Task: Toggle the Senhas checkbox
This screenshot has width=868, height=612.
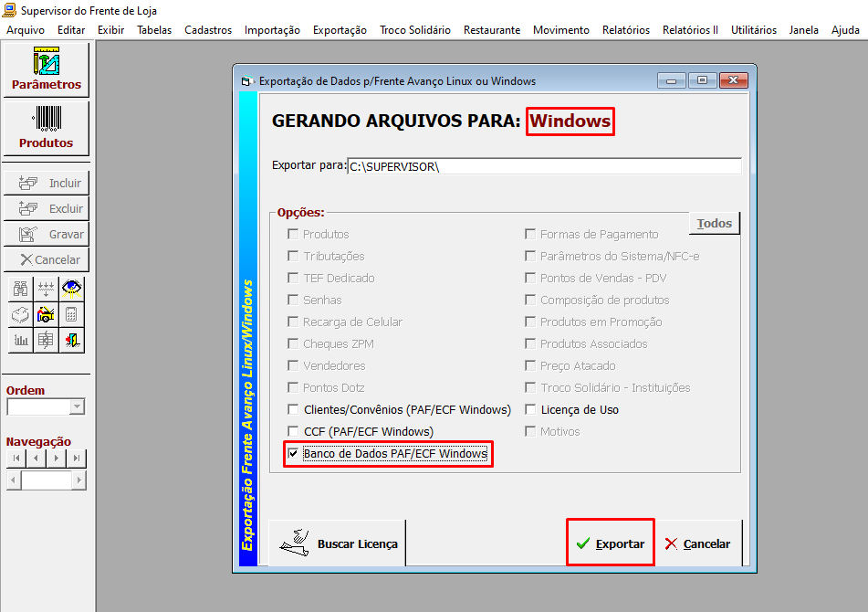Action: [x=293, y=300]
